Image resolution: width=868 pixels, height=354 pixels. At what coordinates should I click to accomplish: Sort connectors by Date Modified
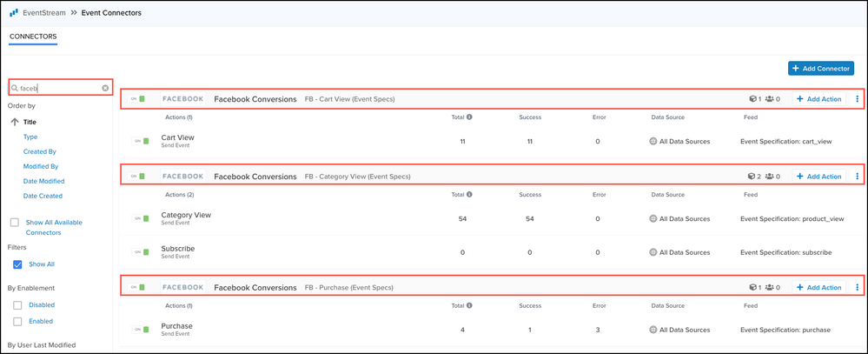click(43, 181)
